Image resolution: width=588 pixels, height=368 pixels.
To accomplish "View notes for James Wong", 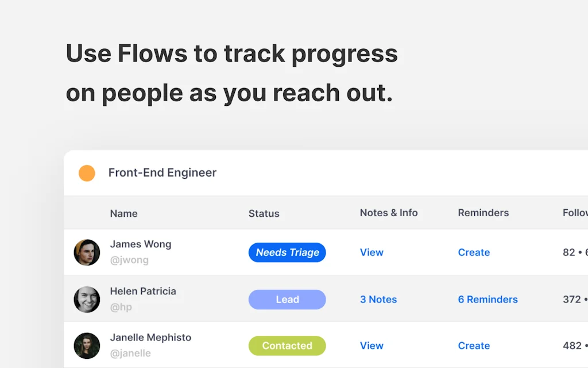I will [x=372, y=252].
